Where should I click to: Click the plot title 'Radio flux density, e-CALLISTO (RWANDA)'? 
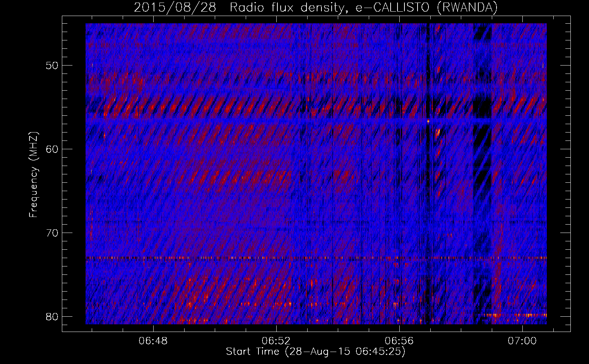pos(364,7)
